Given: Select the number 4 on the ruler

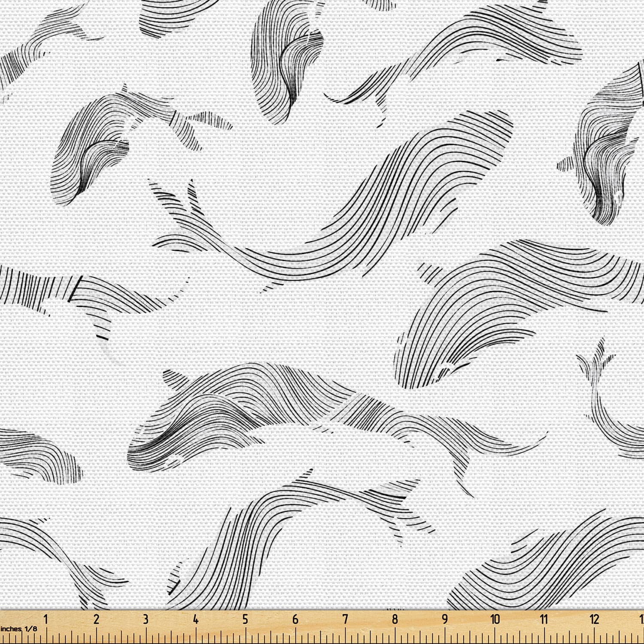Looking at the screenshot, I should click(x=196, y=619).
